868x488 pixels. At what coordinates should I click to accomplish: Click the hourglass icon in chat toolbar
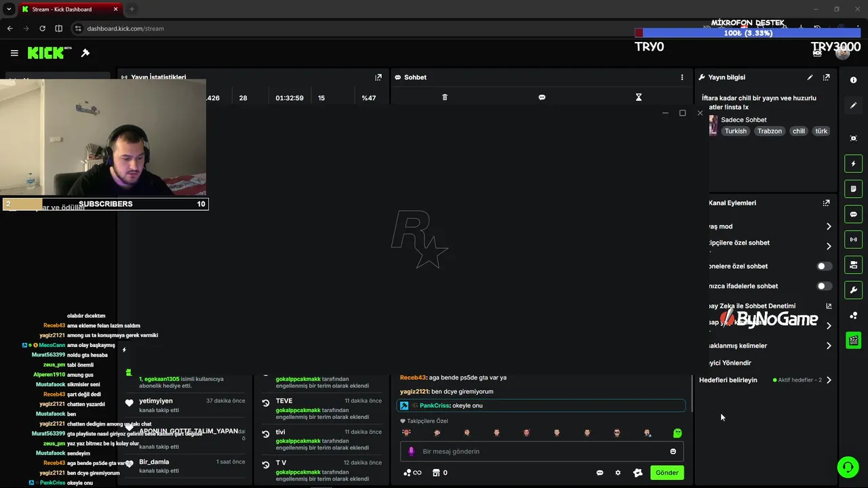coord(638,98)
